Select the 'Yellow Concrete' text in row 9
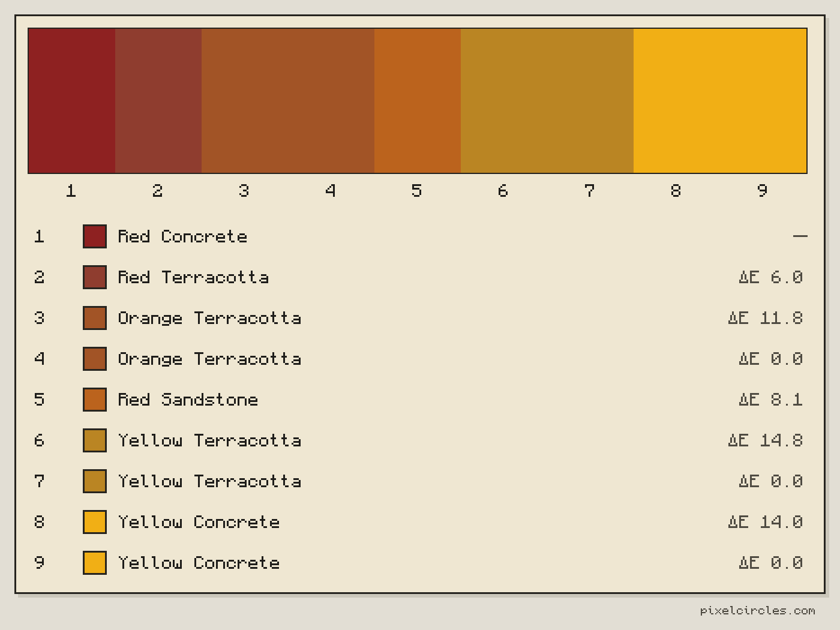 coord(199,563)
